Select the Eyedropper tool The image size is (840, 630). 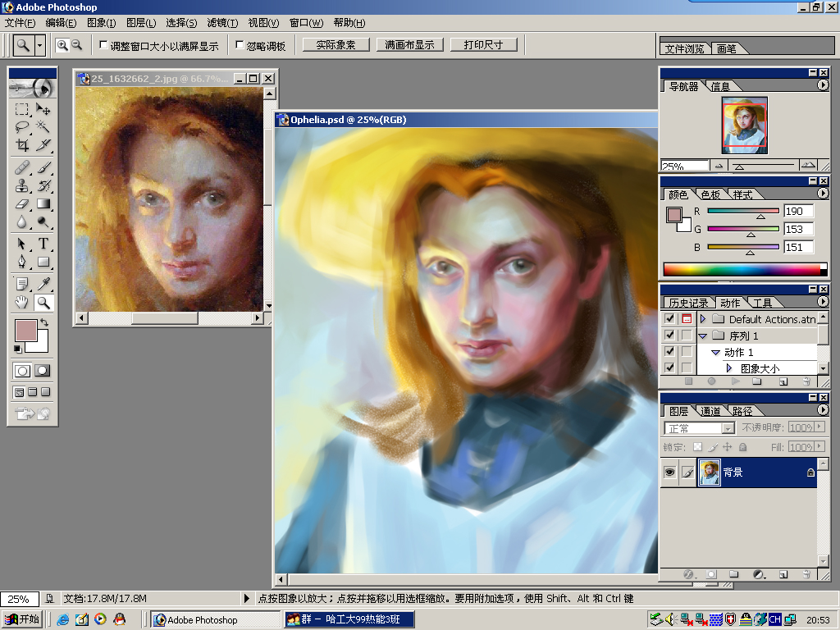(x=43, y=285)
